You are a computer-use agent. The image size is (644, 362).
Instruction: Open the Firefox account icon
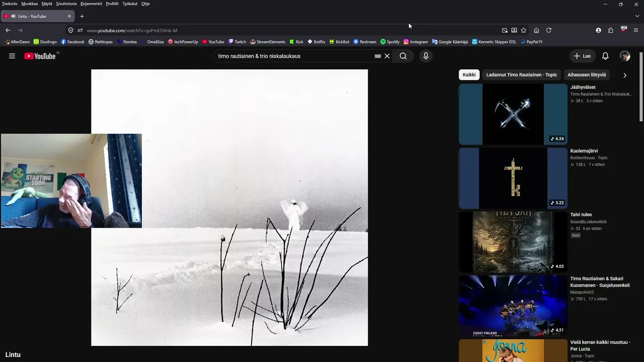(x=598, y=30)
